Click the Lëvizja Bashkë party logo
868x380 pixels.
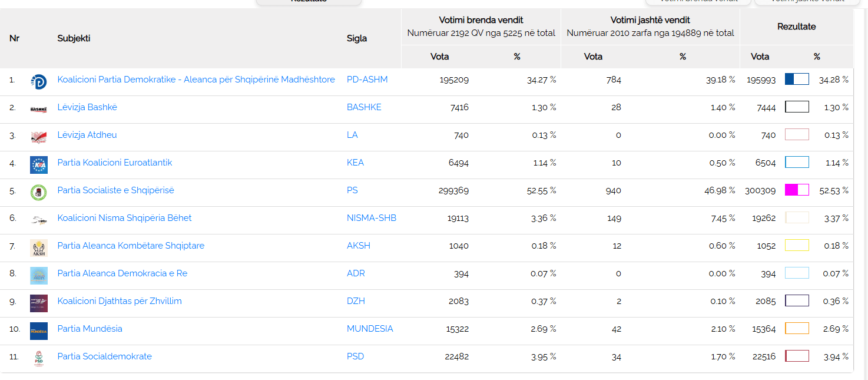pos(38,110)
